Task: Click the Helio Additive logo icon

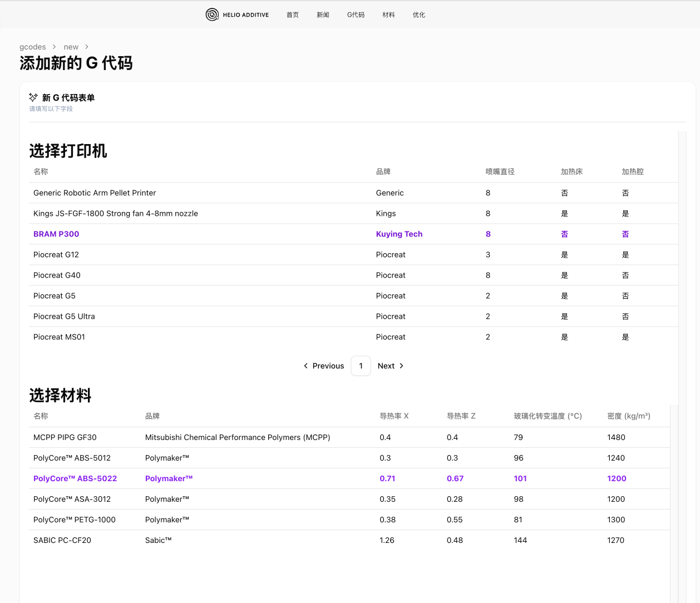Action: tap(212, 14)
